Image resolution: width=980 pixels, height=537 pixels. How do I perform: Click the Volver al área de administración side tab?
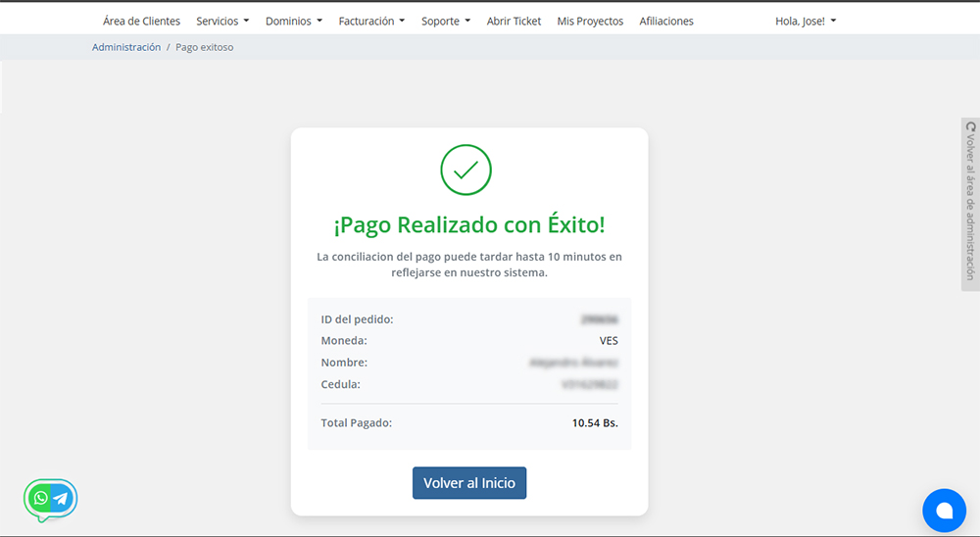pos(970,204)
